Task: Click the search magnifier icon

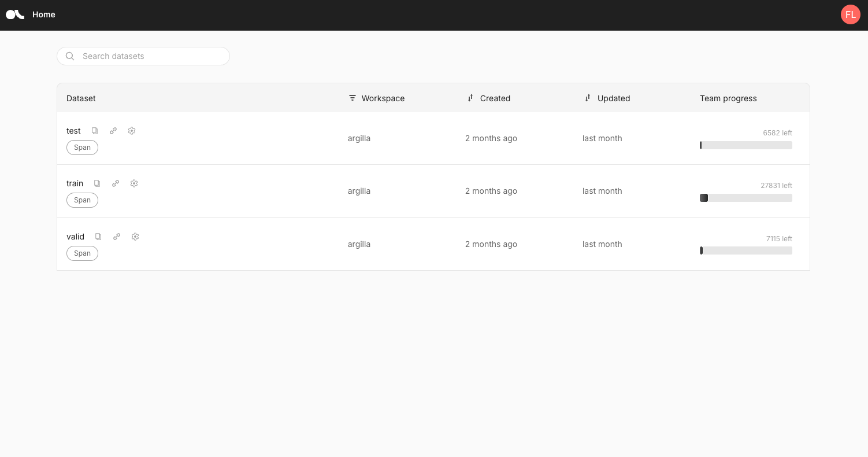Action: (x=70, y=56)
